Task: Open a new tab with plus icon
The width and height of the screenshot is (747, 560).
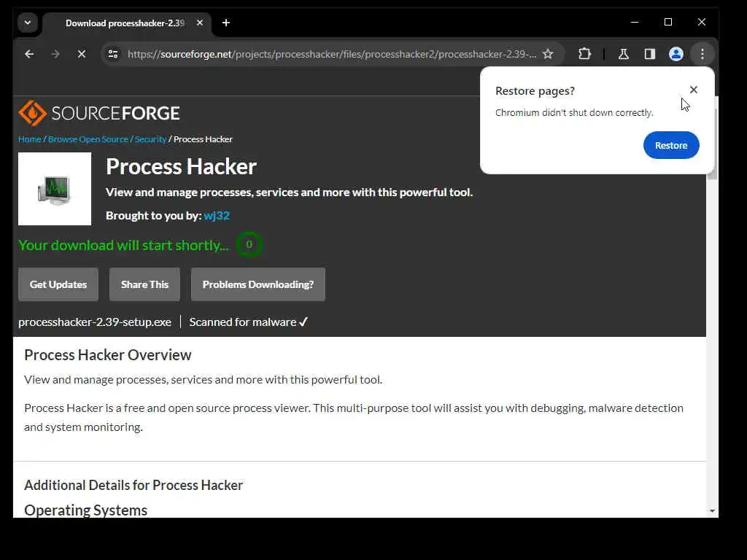Action: tap(226, 23)
